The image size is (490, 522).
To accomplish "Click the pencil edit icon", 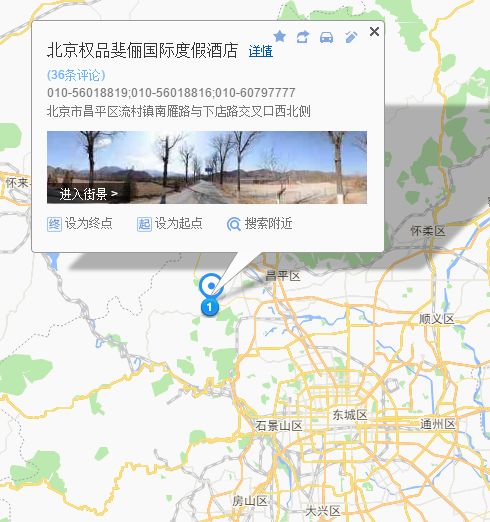I will click(x=351, y=37).
